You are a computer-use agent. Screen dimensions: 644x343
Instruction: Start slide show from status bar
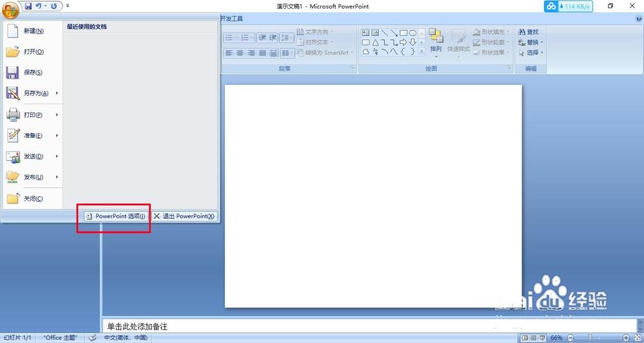542,338
